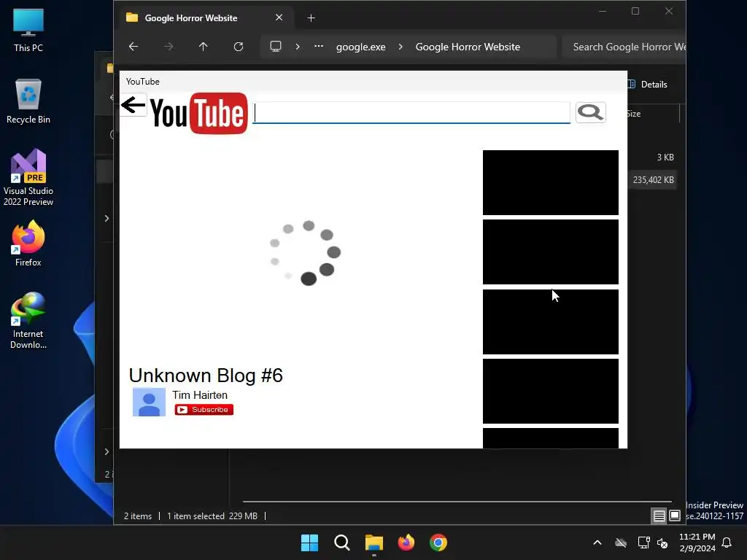Go up one folder level in Explorer
The image size is (747, 560).
click(x=203, y=47)
